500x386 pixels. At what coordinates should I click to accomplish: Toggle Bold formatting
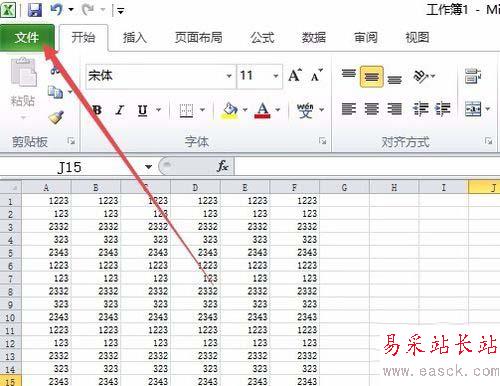coord(97,110)
